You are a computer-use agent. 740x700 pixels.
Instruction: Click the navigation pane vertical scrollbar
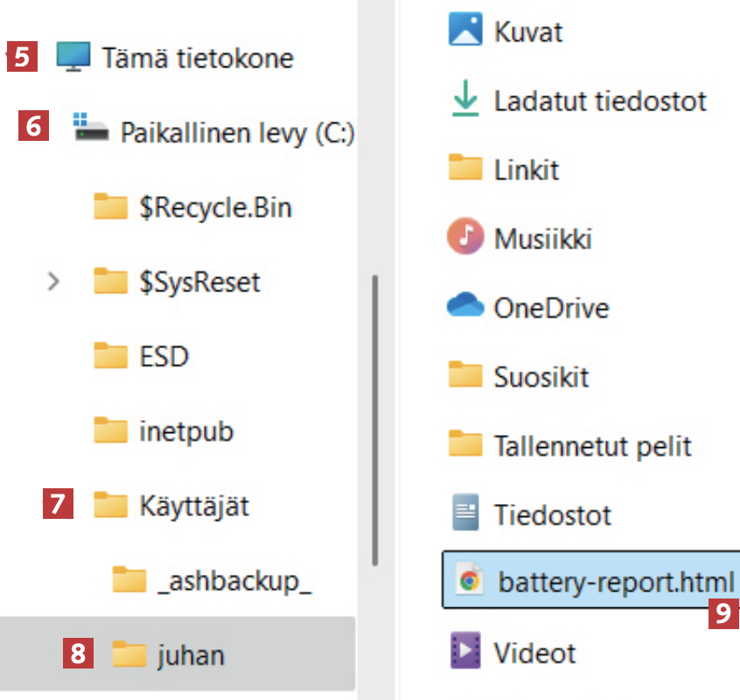pyautogui.click(x=374, y=420)
